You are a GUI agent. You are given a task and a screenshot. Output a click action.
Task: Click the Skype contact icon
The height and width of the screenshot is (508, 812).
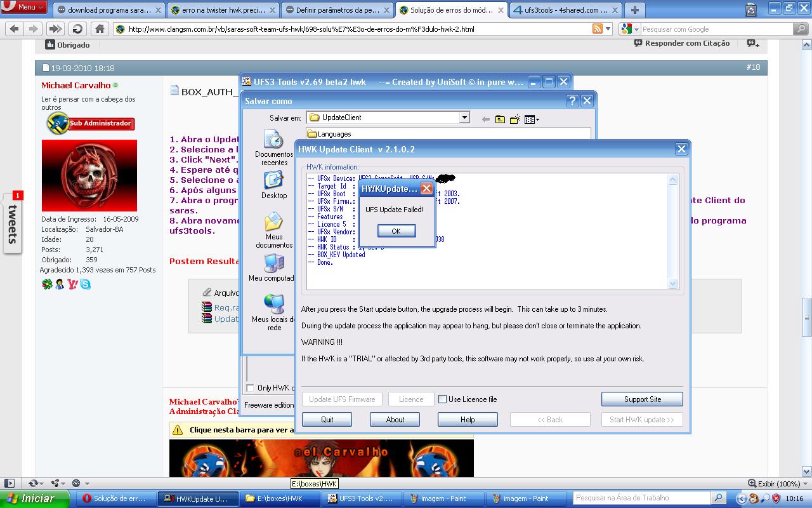point(85,284)
